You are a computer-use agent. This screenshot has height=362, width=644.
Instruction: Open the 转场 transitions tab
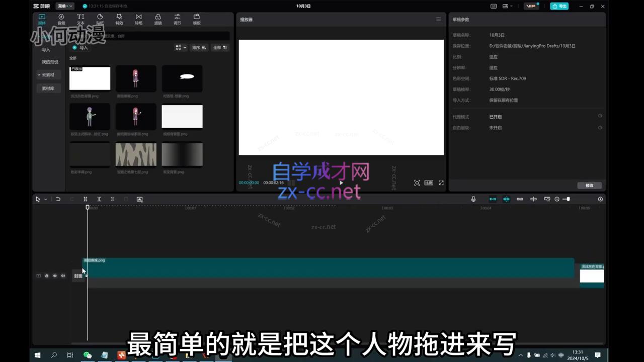click(138, 20)
